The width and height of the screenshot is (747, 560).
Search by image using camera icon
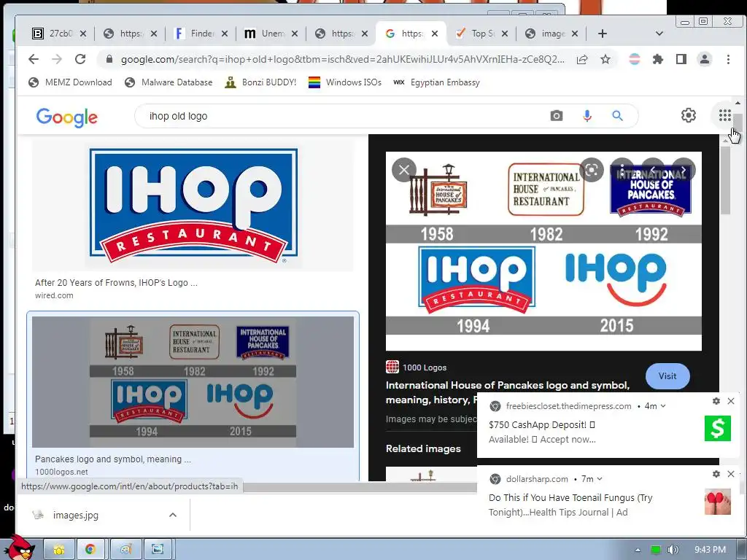557,116
